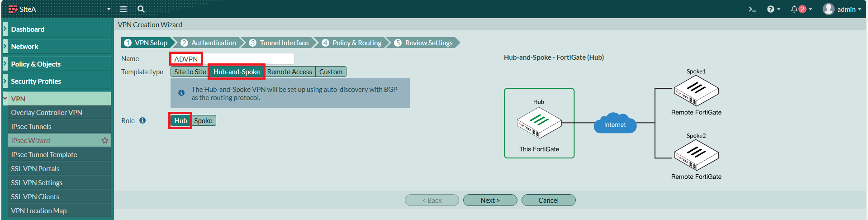Open VPN Location Map page
The image size is (868, 220).
click(x=59, y=210)
